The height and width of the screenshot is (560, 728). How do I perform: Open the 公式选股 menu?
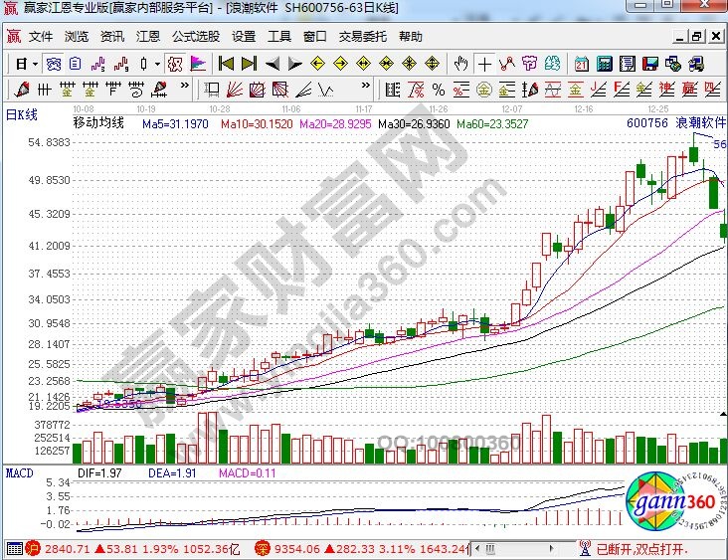pyautogui.click(x=196, y=37)
